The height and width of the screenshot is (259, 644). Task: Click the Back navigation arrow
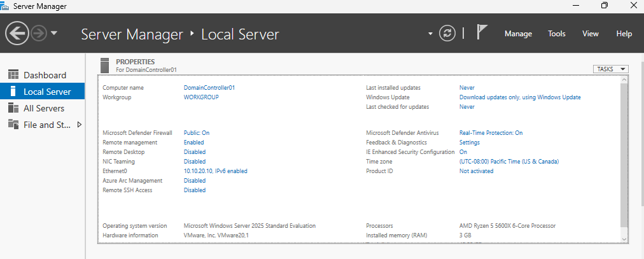[17, 33]
